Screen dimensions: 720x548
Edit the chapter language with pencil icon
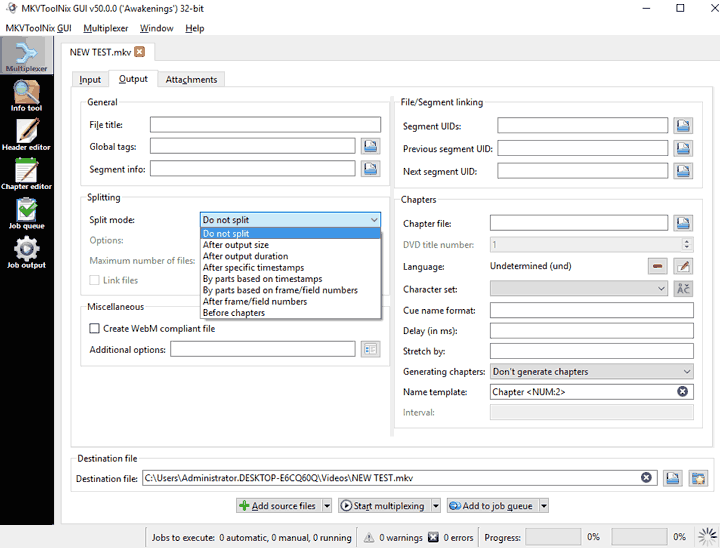[x=683, y=266]
